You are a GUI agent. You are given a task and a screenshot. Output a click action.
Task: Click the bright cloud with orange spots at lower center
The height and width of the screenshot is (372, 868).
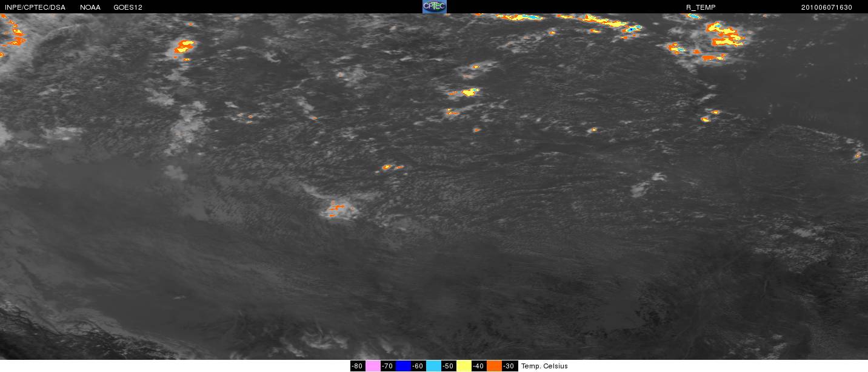(338, 209)
